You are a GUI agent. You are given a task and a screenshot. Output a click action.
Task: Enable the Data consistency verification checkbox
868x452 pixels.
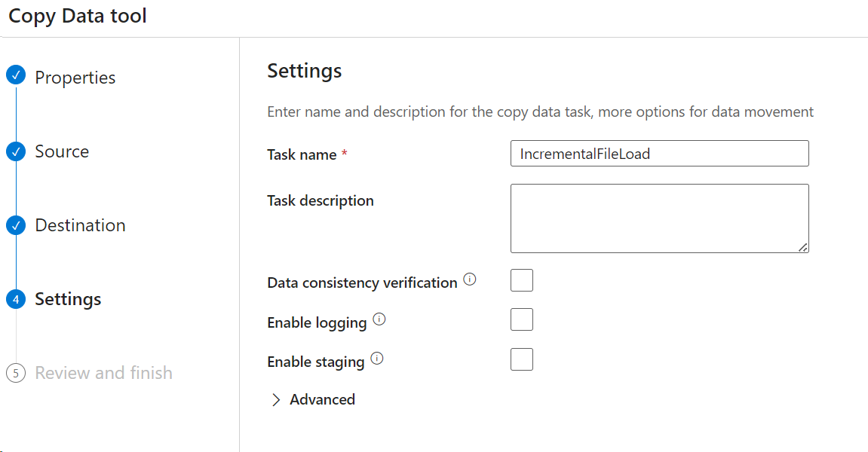coord(522,280)
